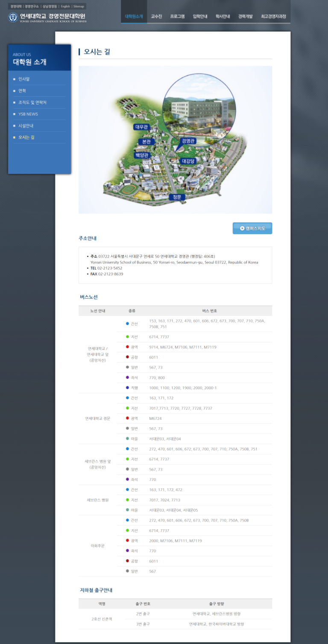
Task: Click the 정문 gate marker on map
Action: coord(177,197)
